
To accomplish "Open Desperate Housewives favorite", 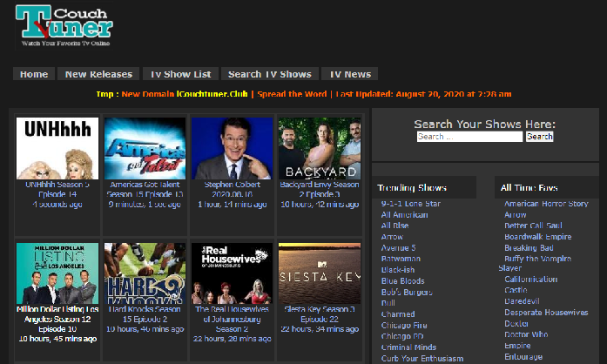I will pyautogui.click(x=546, y=313).
